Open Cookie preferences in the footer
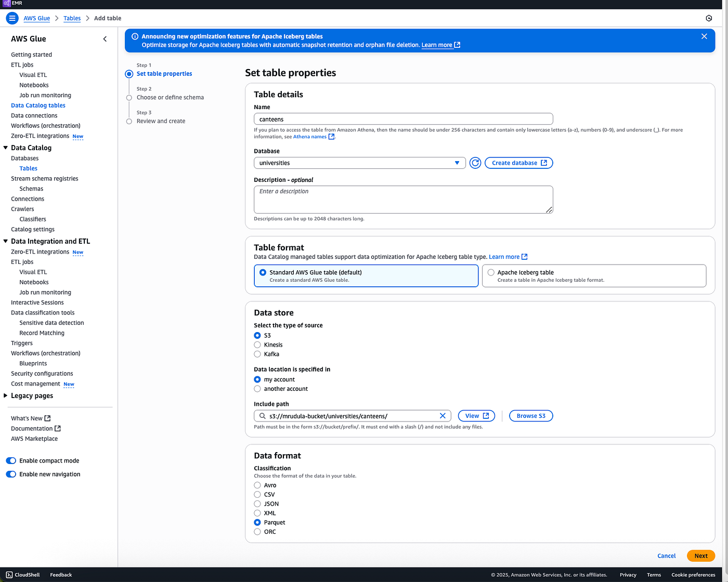The width and height of the screenshot is (728, 582). (x=693, y=575)
